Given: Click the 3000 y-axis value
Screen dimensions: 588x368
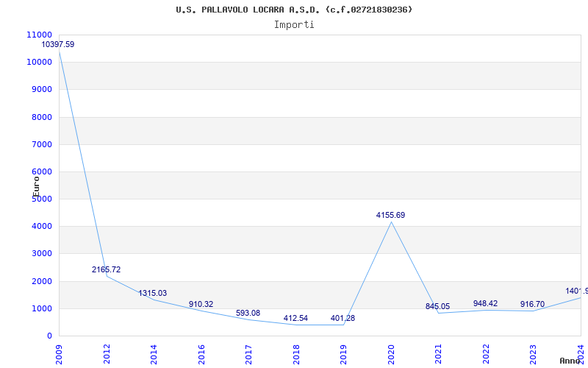Looking at the screenshot, I should 41,254.
